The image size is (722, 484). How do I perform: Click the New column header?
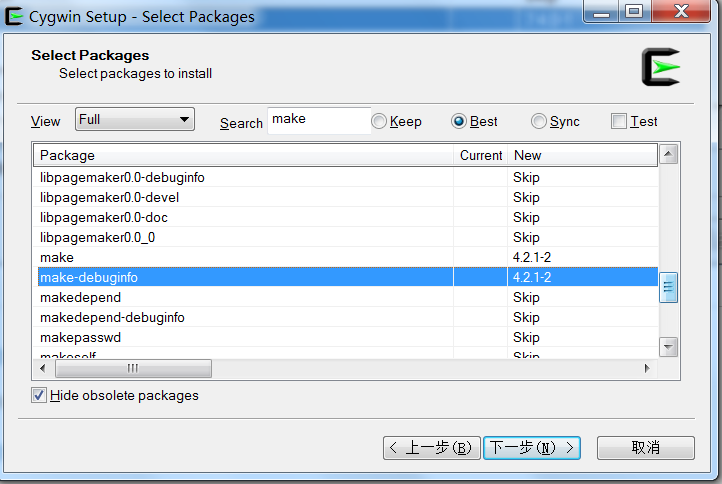582,156
